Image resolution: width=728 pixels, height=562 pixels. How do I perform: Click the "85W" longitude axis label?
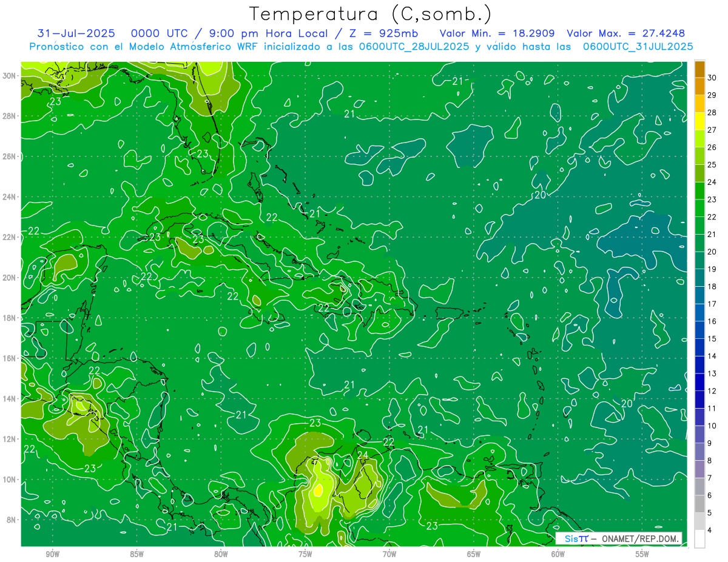(x=137, y=554)
